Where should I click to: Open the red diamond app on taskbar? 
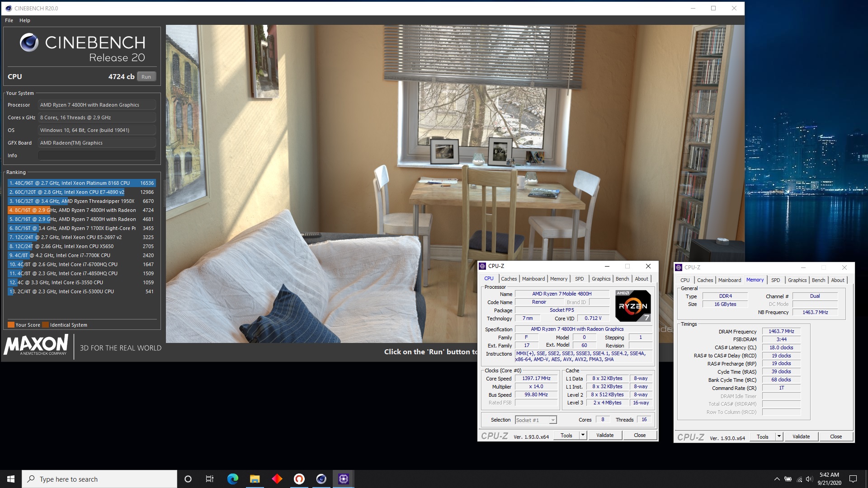click(x=277, y=479)
